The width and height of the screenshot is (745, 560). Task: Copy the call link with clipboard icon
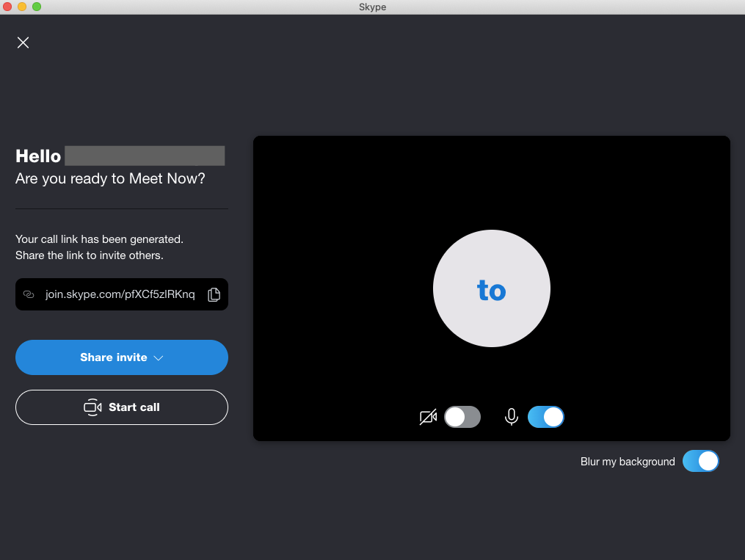214,294
